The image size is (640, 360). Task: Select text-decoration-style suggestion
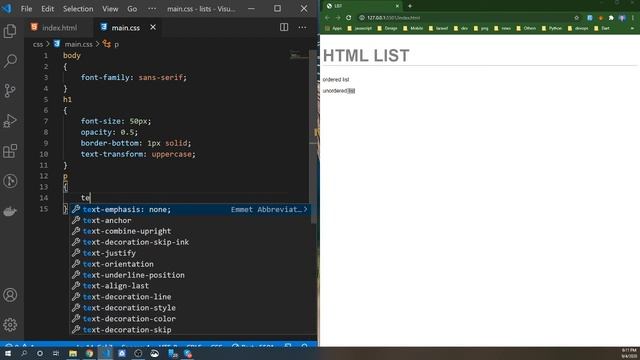(x=190, y=308)
